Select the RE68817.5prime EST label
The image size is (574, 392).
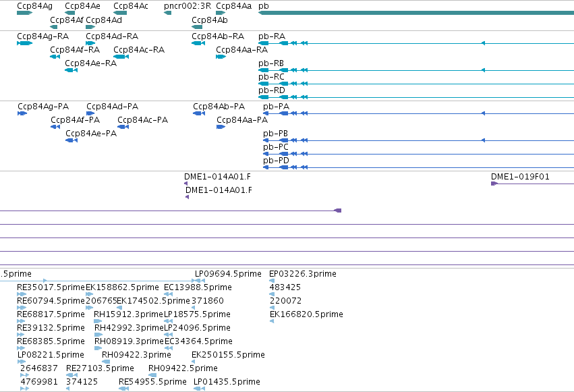tap(51, 314)
